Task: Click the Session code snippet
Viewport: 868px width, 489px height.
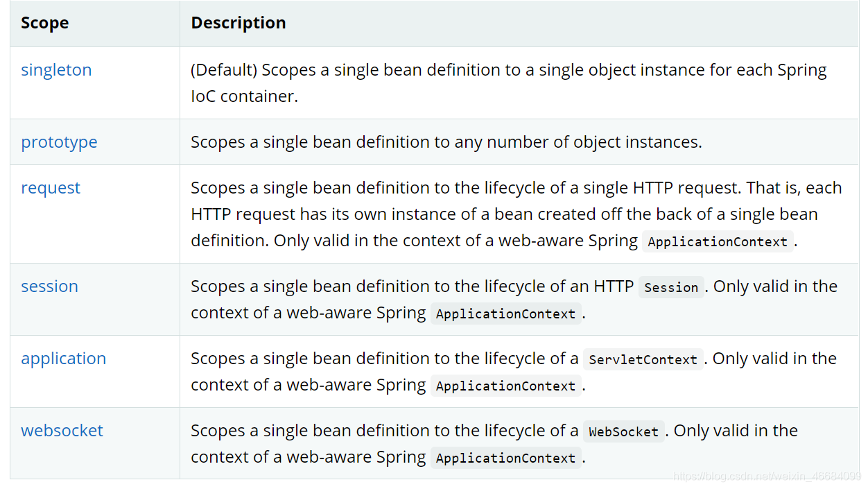Action: click(x=671, y=287)
